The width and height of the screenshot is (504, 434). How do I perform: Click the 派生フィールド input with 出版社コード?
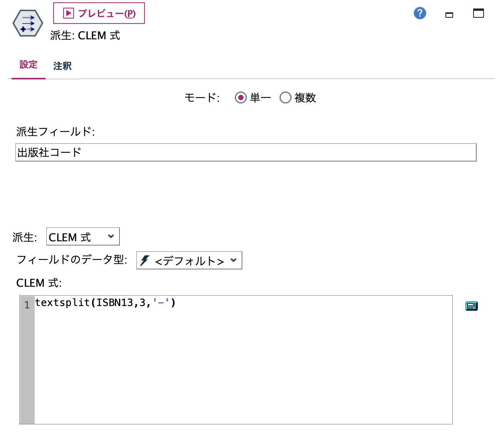point(246,152)
